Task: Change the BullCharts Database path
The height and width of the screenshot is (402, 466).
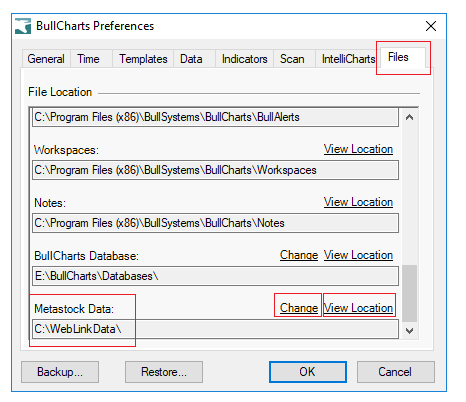Action: pos(299,255)
